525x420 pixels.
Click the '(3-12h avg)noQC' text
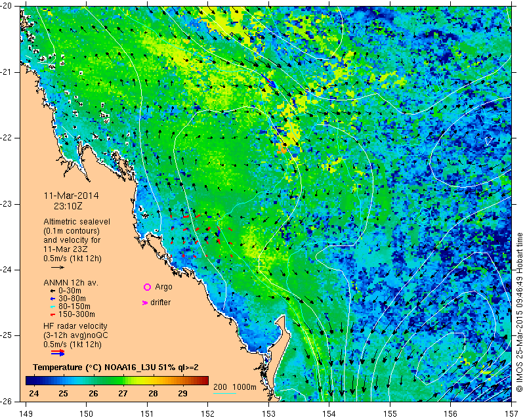[76, 335]
